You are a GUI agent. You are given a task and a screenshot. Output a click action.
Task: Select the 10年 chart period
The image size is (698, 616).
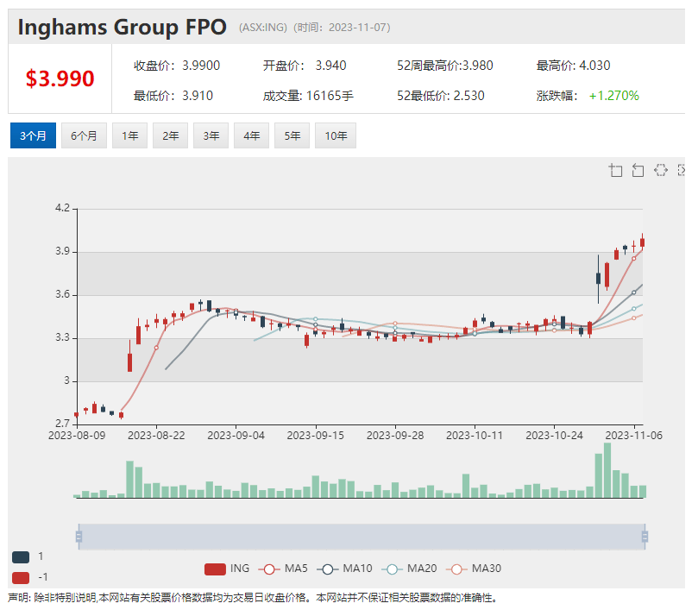336,135
